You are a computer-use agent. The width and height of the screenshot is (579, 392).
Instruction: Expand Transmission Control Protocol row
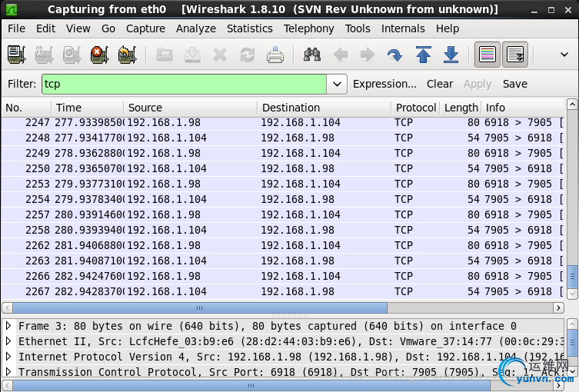[x=8, y=372]
